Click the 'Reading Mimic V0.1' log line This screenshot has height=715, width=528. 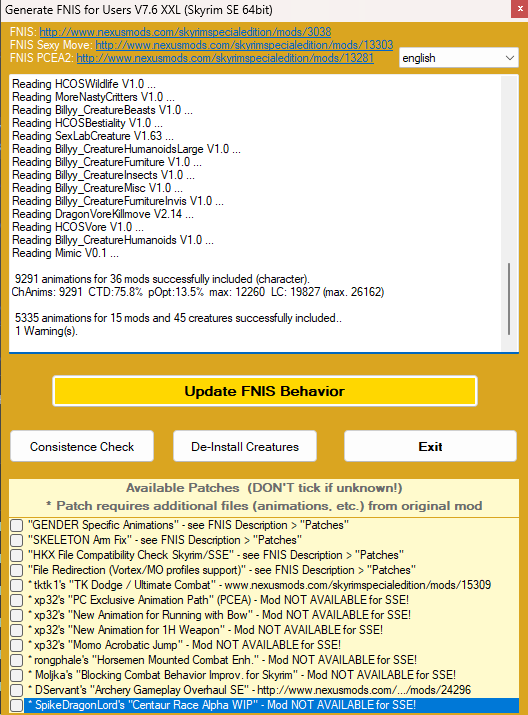(65, 253)
